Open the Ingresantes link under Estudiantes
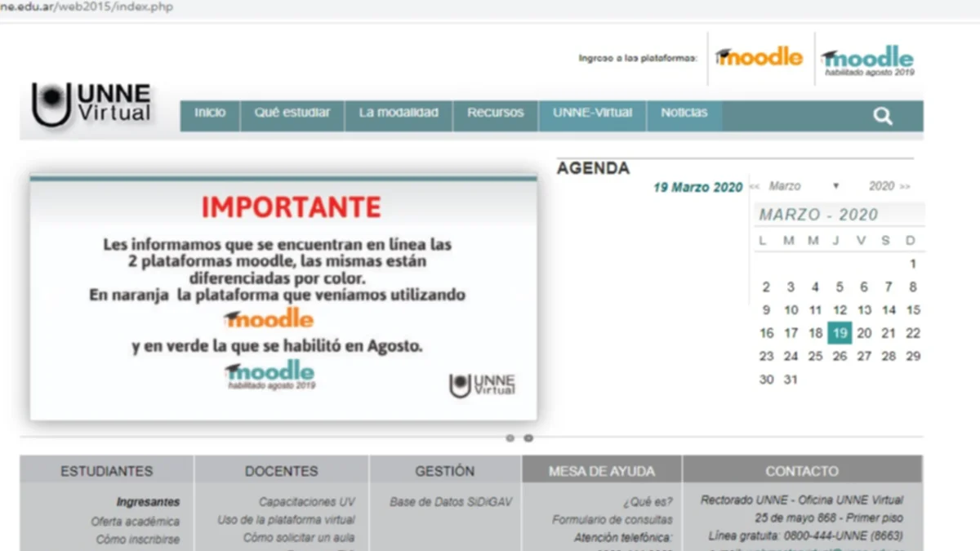This screenshot has width=980, height=551. (x=148, y=502)
